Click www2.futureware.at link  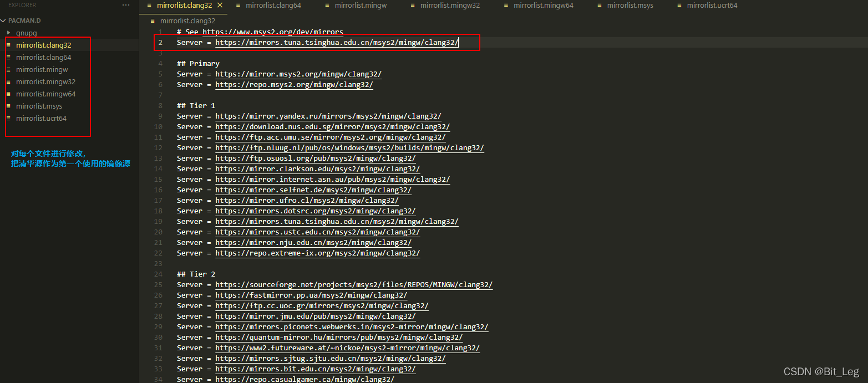coord(348,348)
